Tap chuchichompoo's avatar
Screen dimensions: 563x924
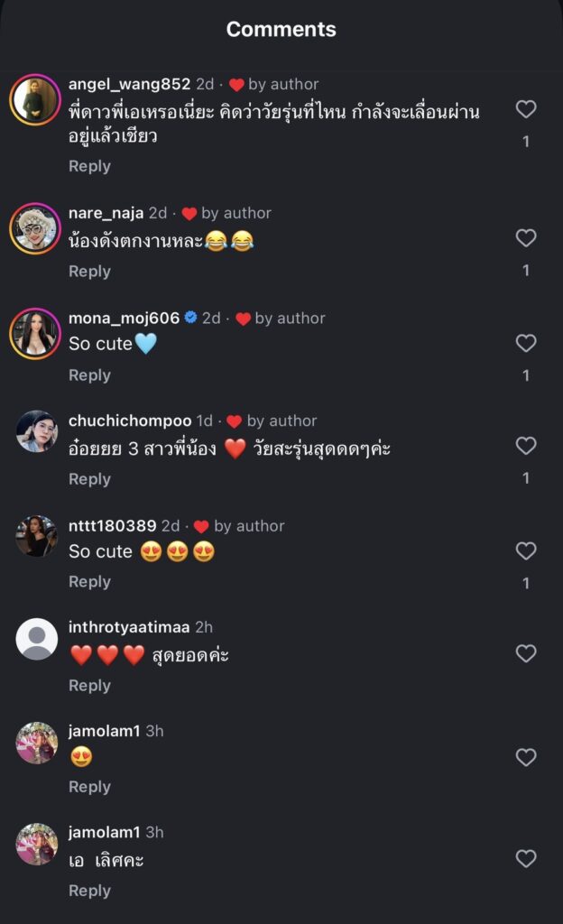coord(36,431)
